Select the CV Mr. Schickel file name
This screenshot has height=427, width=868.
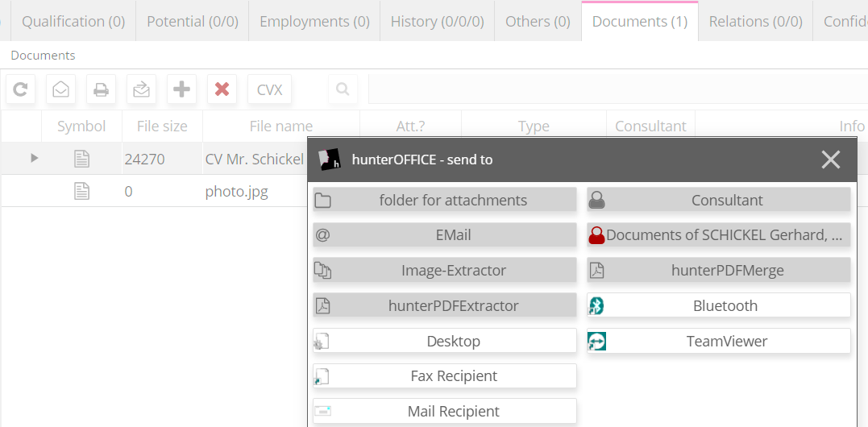coord(255,160)
